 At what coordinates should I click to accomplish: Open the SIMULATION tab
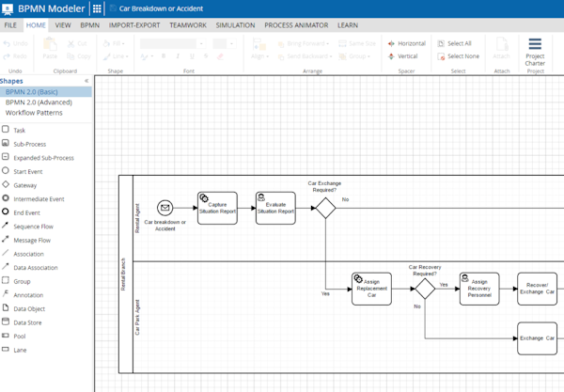coord(236,25)
